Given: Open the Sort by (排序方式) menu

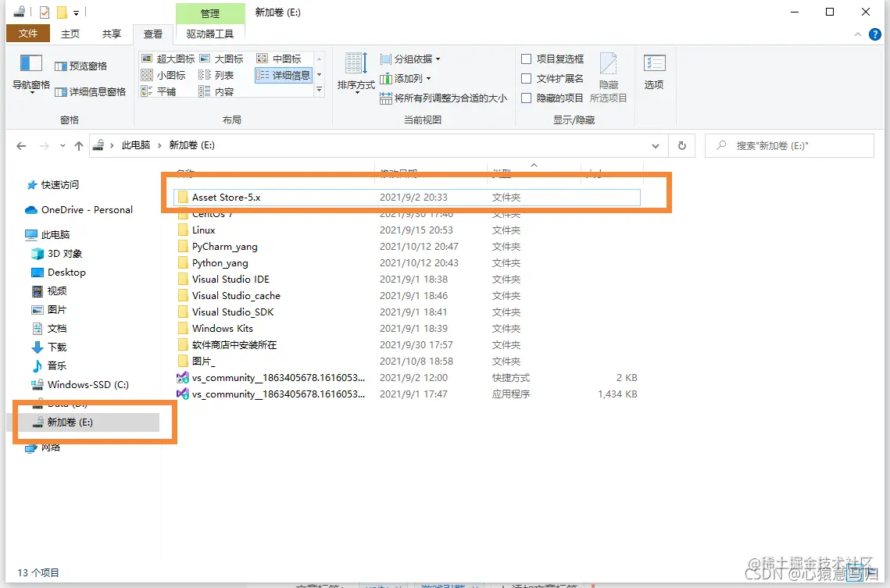Looking at the screenshot, I should 356,73.
